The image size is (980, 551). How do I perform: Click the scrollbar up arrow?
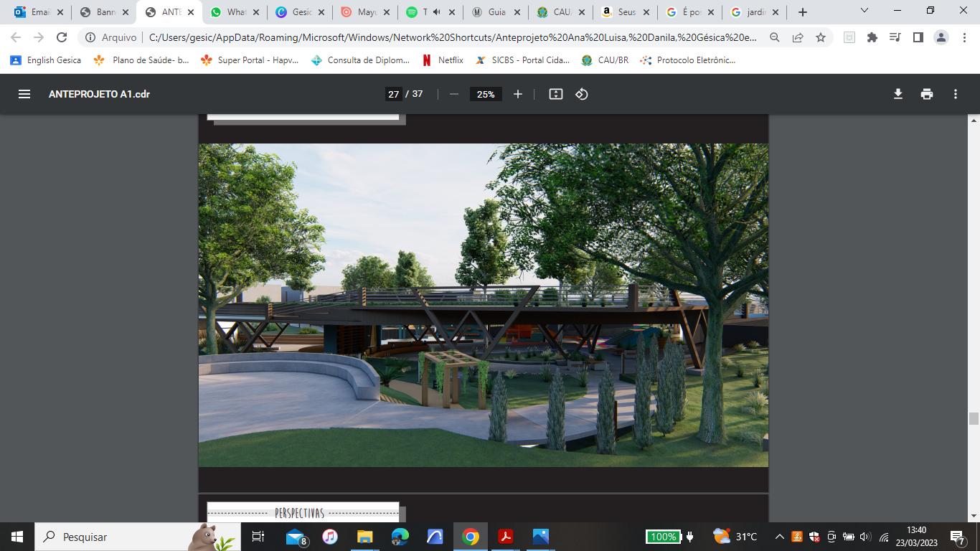coord(974,121)
